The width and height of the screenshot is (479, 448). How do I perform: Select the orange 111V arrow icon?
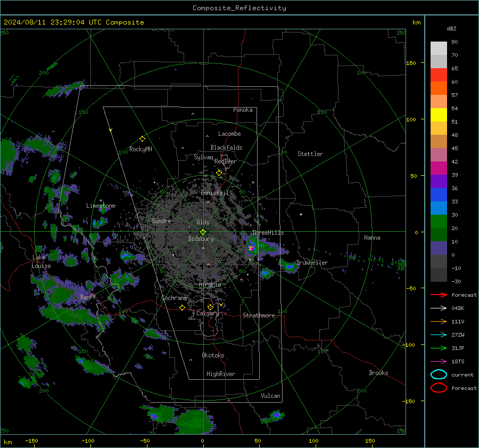point(439,321)
